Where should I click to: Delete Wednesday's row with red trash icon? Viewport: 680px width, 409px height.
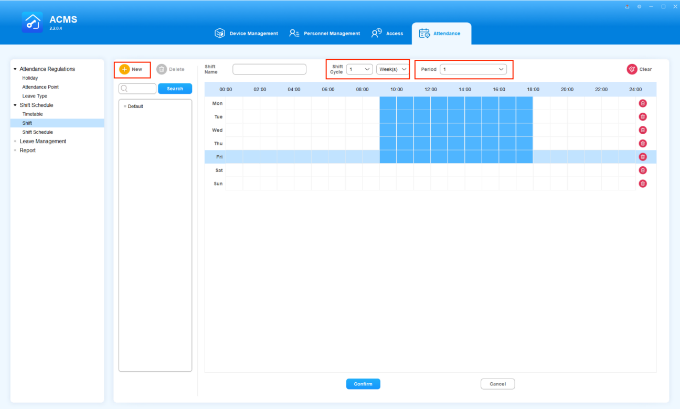[x=642, y=130]
